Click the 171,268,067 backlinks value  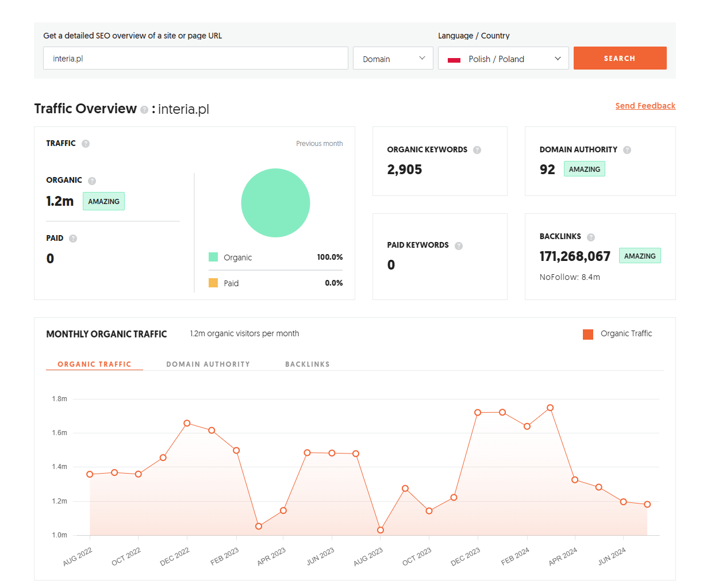(x=575, y=256)
